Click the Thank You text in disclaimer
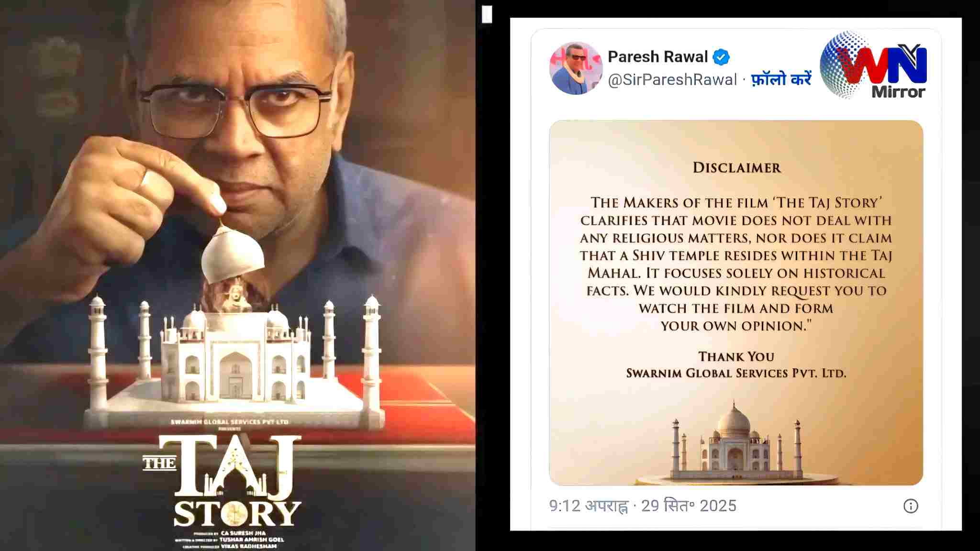This screenshot has height=551, width=980. pos(736,356)
